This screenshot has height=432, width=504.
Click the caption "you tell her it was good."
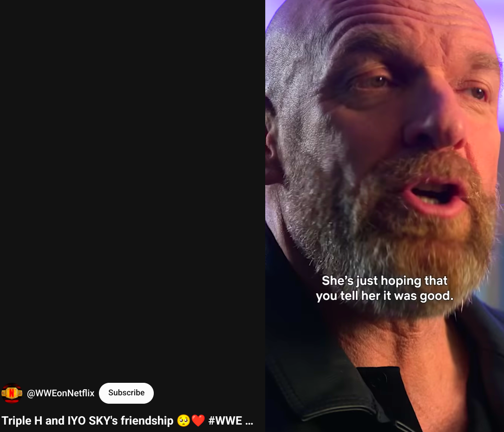click(385, 296)
